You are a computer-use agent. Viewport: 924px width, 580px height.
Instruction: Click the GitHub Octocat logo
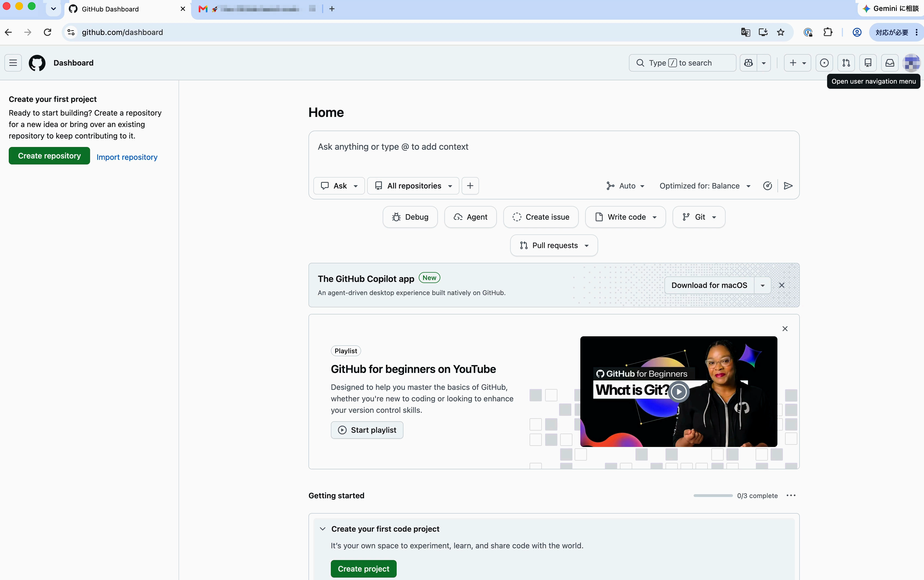click(37, 63)
